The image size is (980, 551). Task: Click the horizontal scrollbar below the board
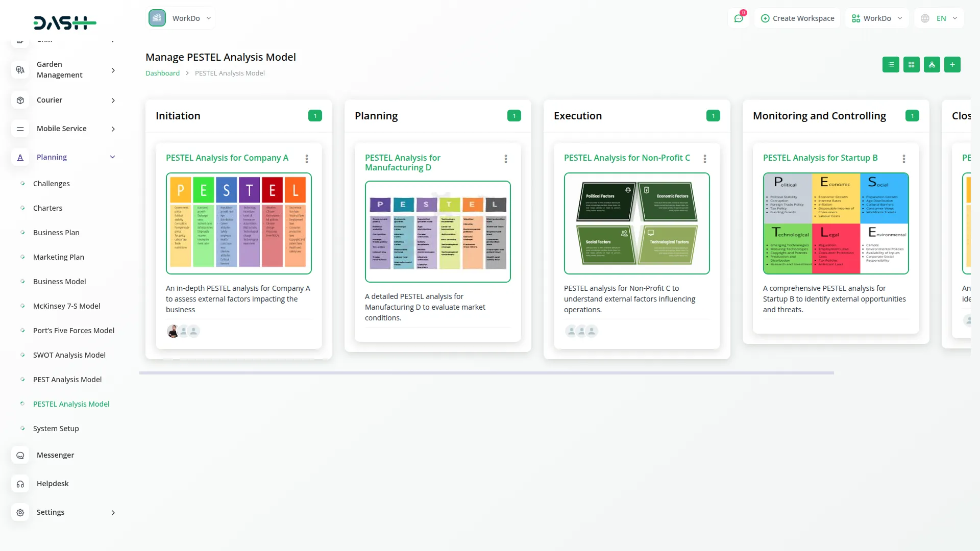[486, 373]
